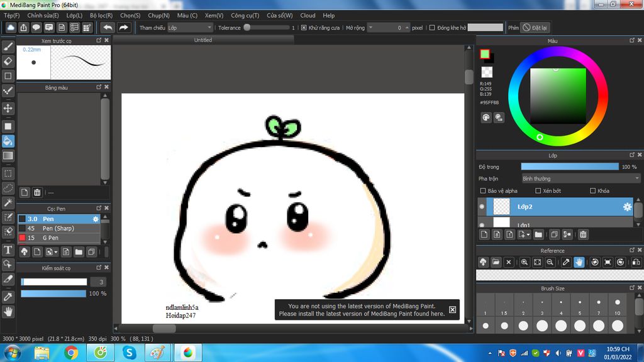Screen dimensions: 644x362
Task: Close the MediBang update notification
Action: click(452, 309)
